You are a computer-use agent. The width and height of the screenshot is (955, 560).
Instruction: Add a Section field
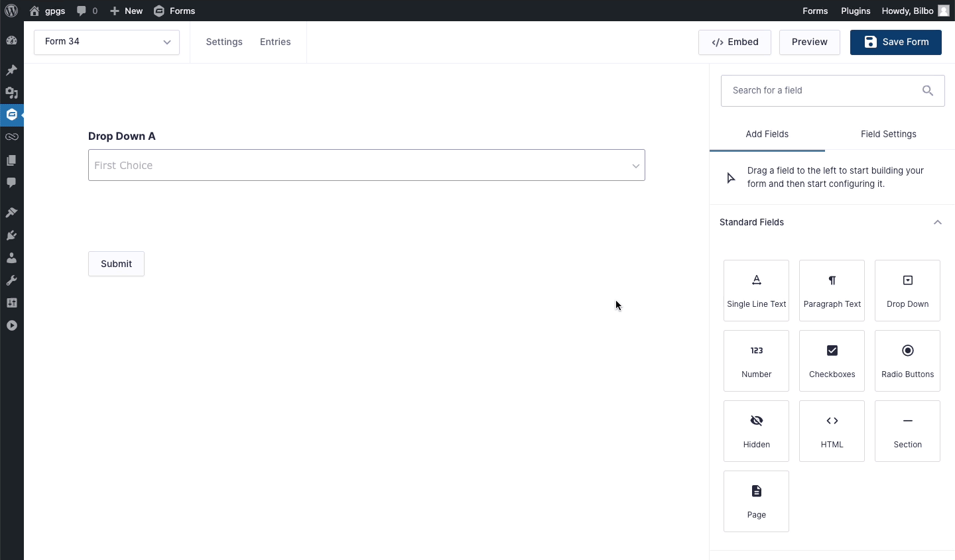(908, 431)
